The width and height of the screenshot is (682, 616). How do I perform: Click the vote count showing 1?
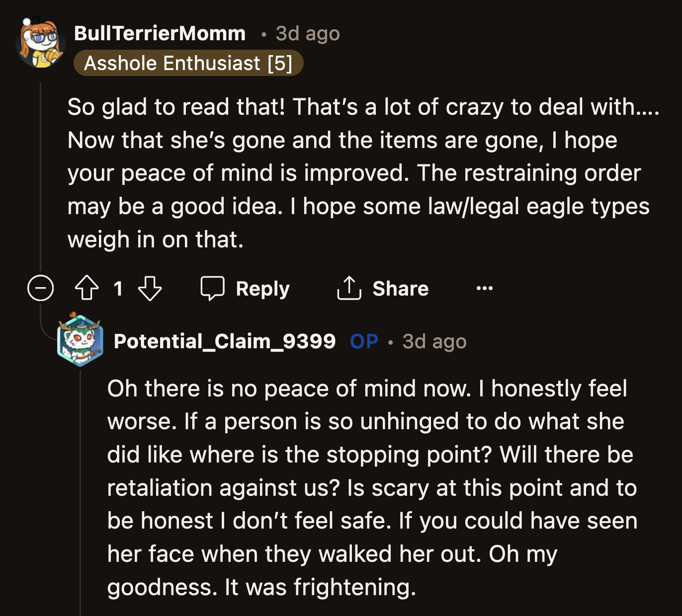(118, 288)
